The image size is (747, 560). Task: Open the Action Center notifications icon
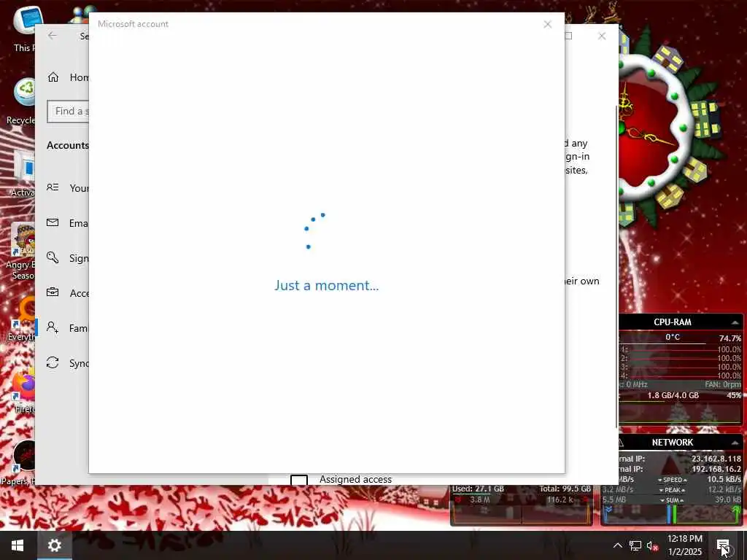click(x=723, y=545)
